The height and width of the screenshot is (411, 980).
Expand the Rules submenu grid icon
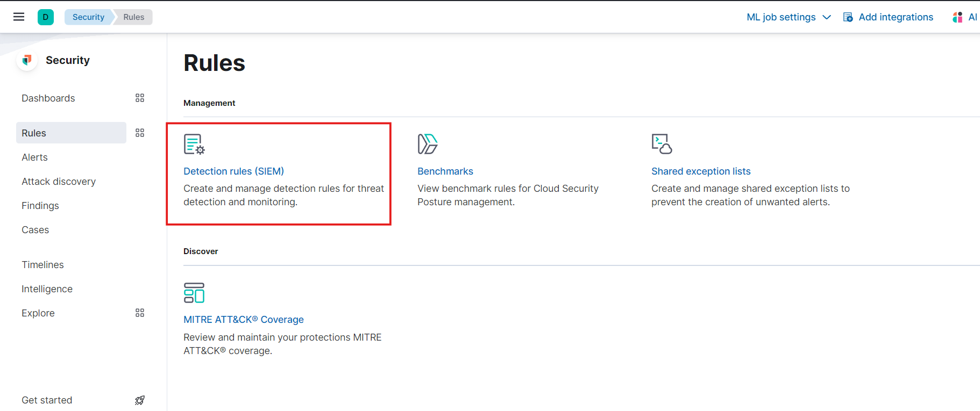coord(140,133)
